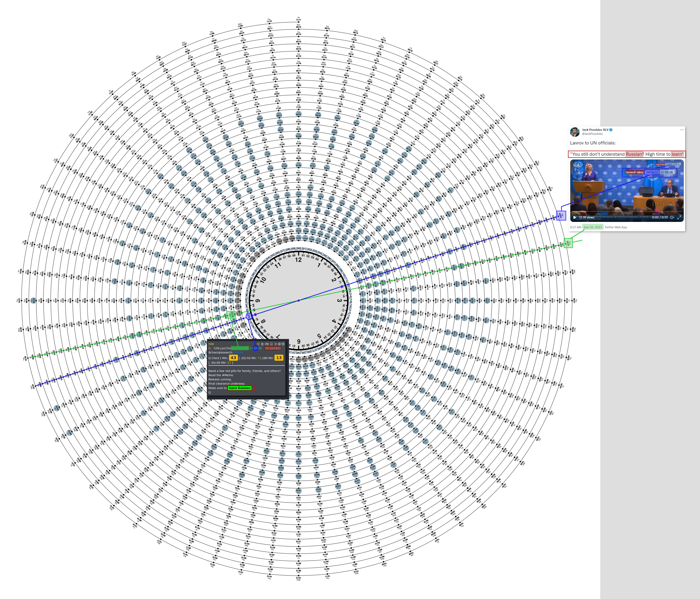Viewport: 700px width, 599px height.
Task: Click the 2 numeral on the clock face
Action: (334, 280)
